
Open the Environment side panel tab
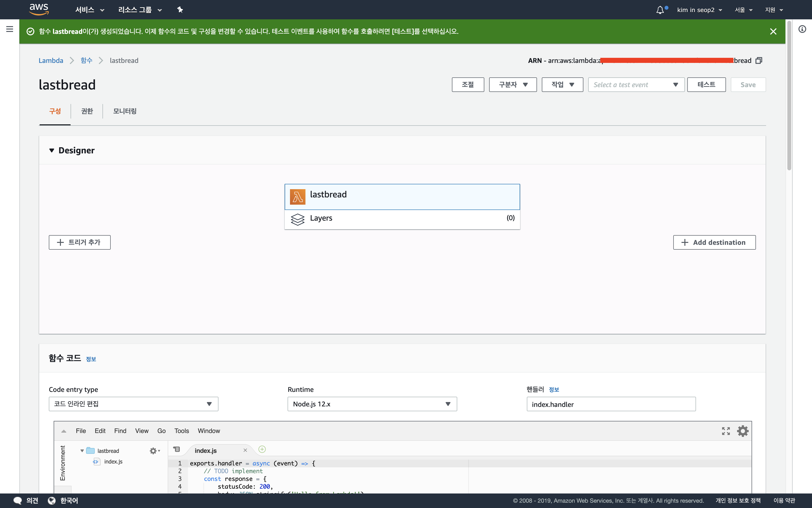pyautogui.click(x=62, y=463)
